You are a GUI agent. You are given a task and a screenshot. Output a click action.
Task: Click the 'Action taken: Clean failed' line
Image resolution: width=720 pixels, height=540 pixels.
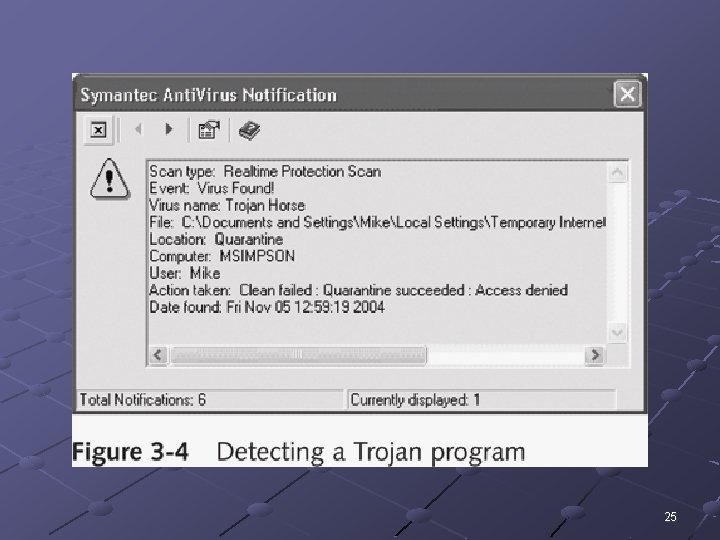coord(358,290)
